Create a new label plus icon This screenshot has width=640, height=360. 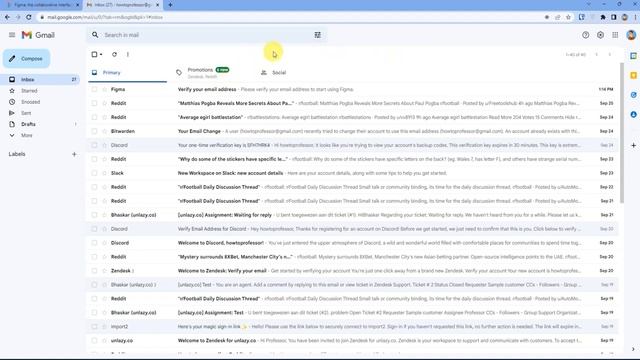click(74, 154)
